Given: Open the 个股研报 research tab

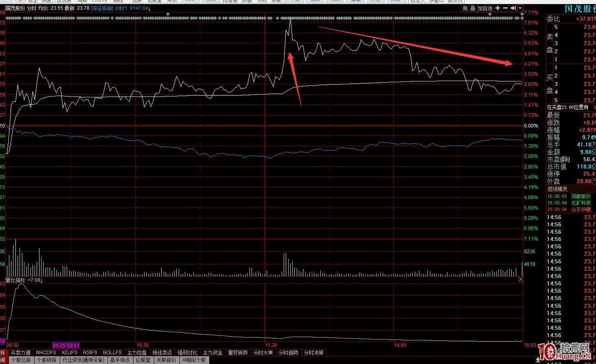Looking at the screenshot, I should point(47,360).
